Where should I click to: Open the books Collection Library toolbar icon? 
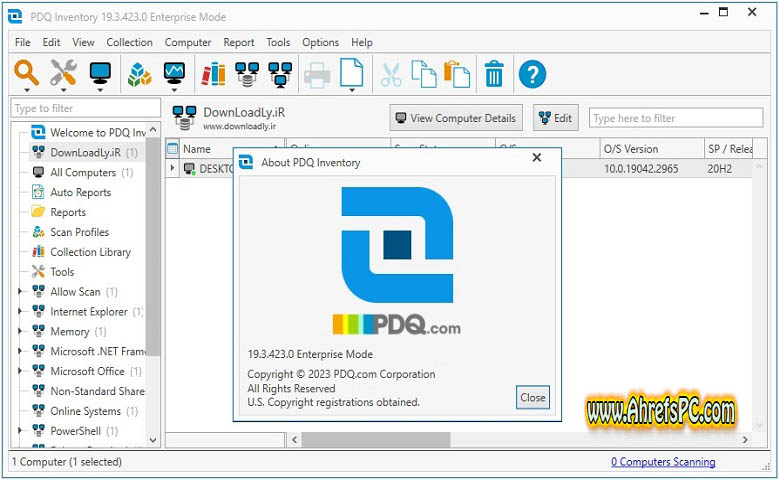coord(213,74)
